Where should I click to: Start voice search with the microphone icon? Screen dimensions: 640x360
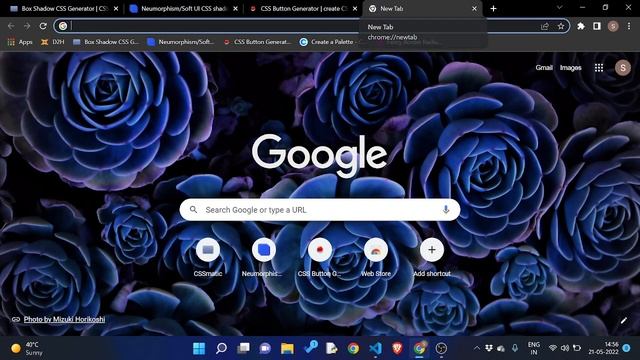point(446,210)
